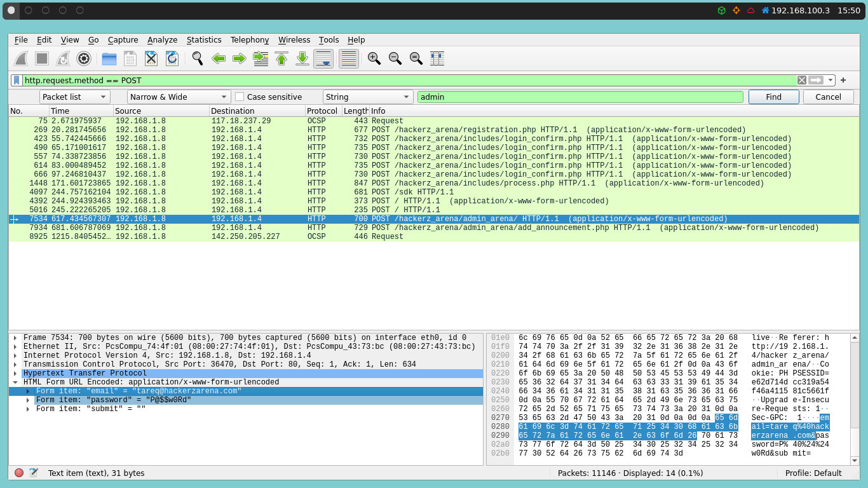Expand Form item "password" node
The height and width of the screenshot is (488, 868).
[27, 400]
